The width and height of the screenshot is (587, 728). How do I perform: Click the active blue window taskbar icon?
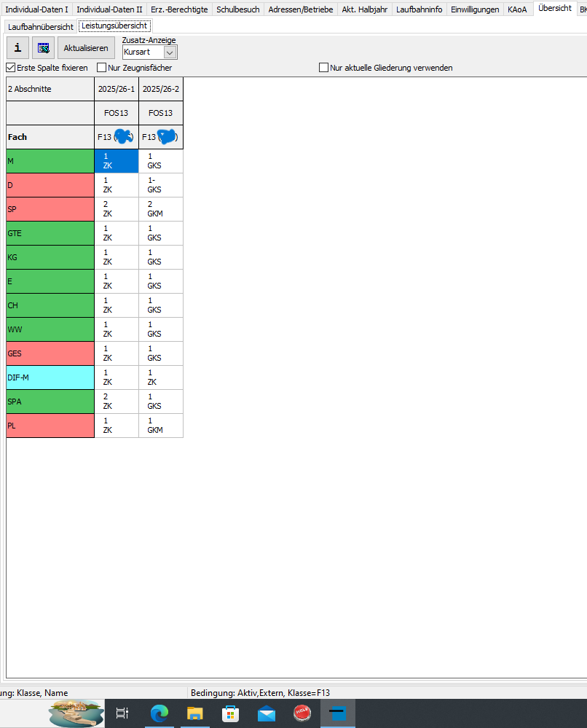(x=338, y=713)
